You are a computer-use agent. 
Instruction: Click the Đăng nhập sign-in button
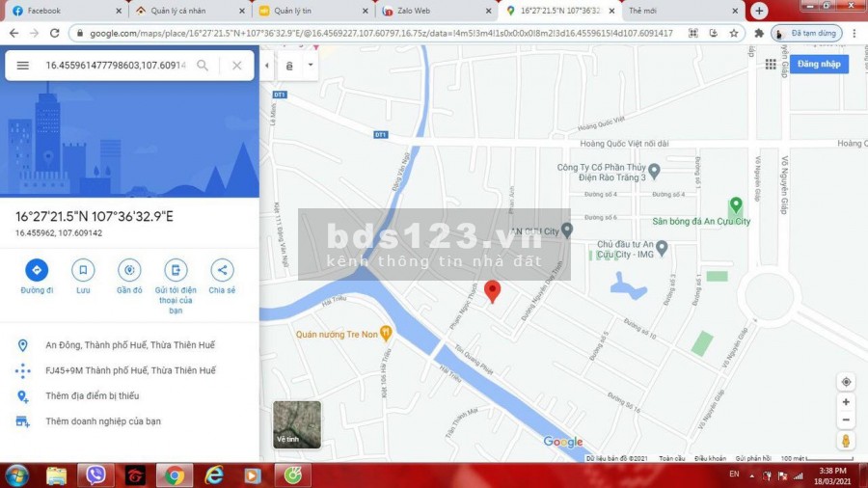point(819,64)
